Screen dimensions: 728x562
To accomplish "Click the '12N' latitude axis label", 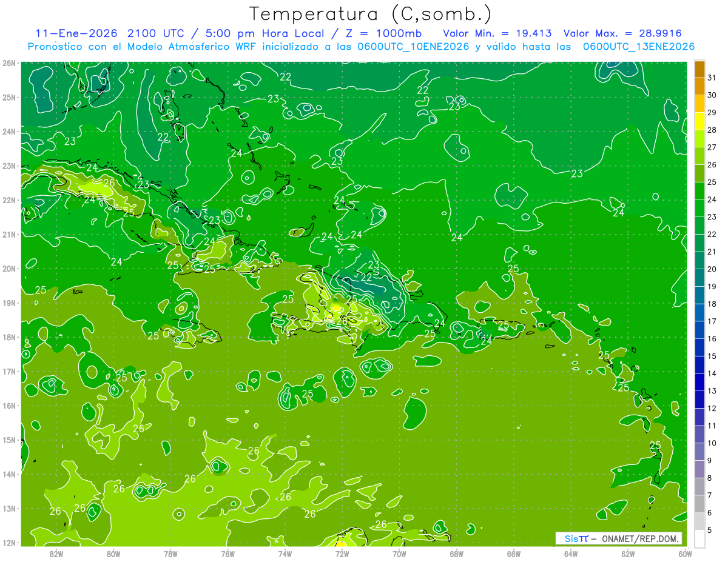I will coord(9,543).
